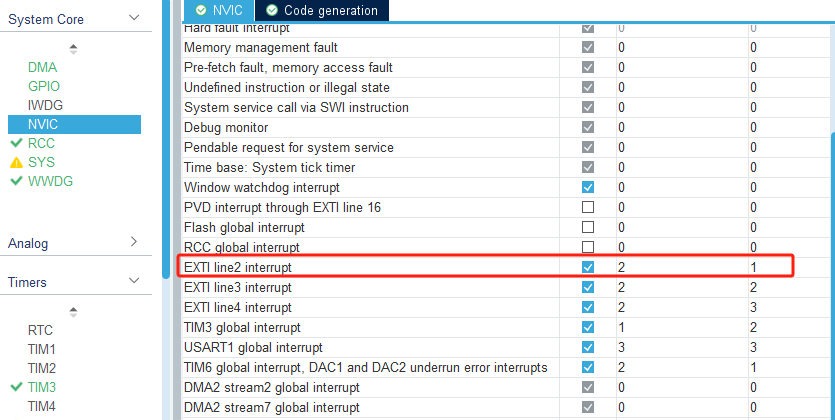This screenshot has width=835, height=420.
Task: Expand the Analog category
Action: pyautogui.click(x=134, y=242)
